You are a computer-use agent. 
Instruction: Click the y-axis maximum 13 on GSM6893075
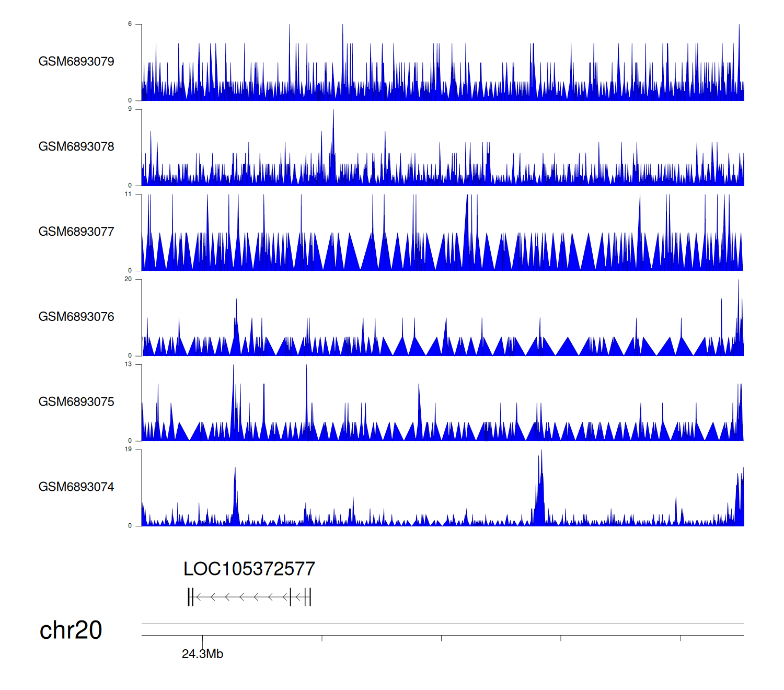(128, 364)
